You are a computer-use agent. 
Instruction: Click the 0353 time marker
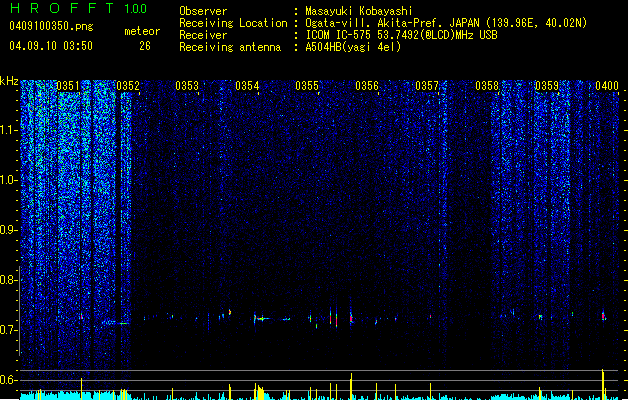187,86
